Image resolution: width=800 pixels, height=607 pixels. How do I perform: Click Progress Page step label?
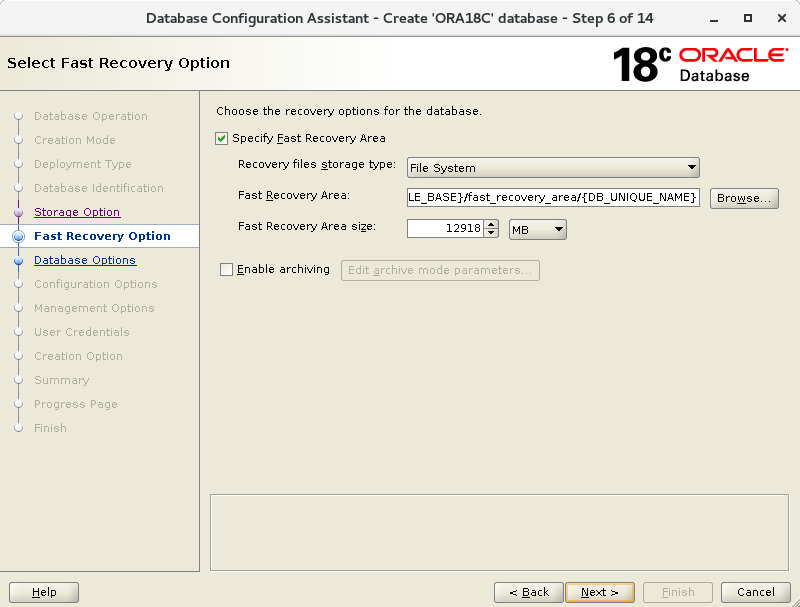(x=76, y=404)
